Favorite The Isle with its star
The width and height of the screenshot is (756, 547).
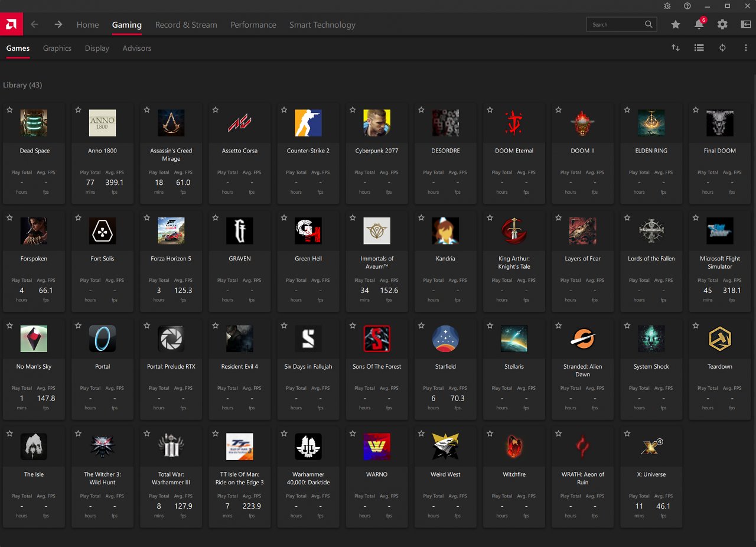[x=9, y=434]
